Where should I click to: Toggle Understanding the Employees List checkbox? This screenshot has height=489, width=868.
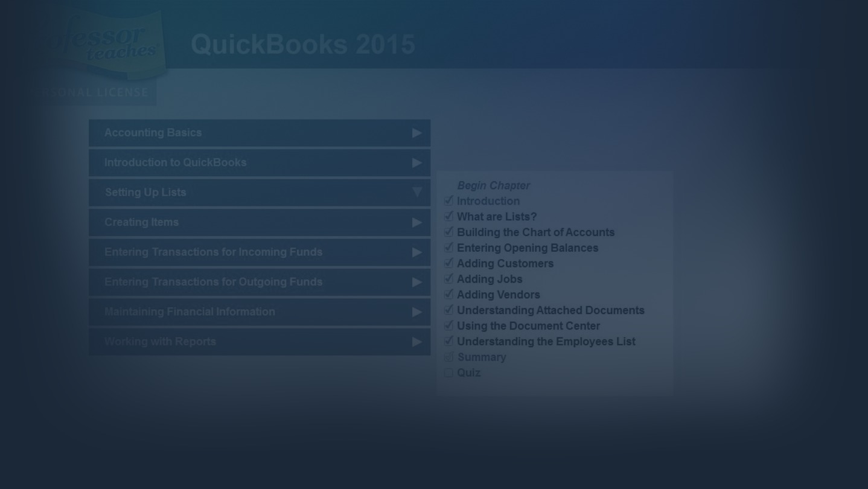(x=448, y=341)
